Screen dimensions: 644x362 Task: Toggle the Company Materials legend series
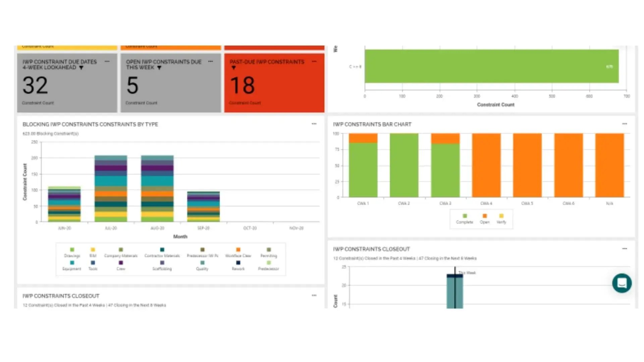tap(121, 253)
